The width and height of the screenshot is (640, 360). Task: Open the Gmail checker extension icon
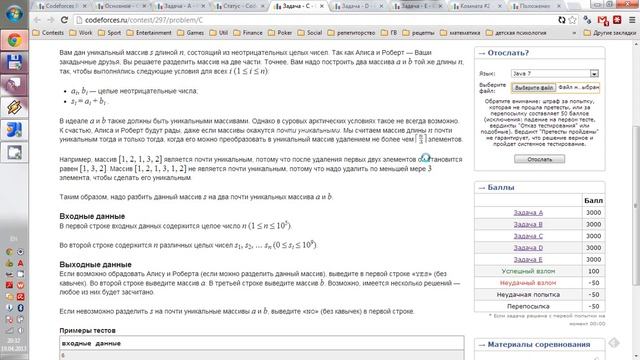pyautogui.click(x=603, y=20)
